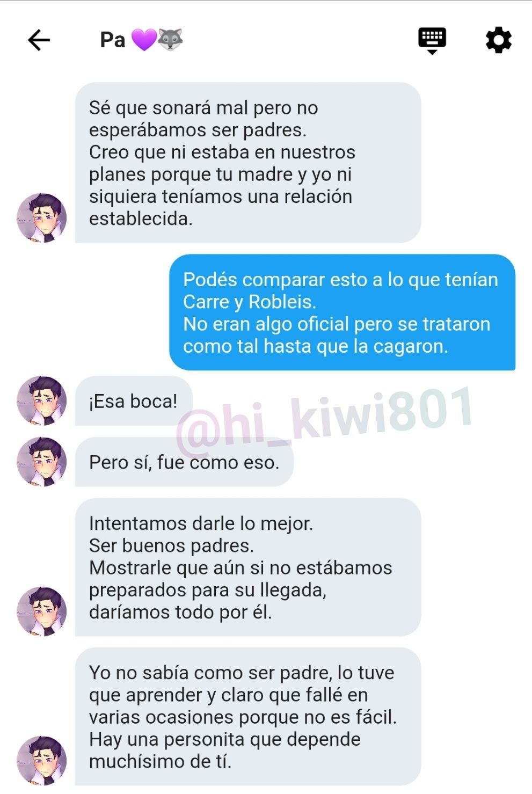Image resolution: width=532 pixels, height=794 pixels.
Task: Tap the line 'Carre y Robleis.'
Action: (250, 302)
